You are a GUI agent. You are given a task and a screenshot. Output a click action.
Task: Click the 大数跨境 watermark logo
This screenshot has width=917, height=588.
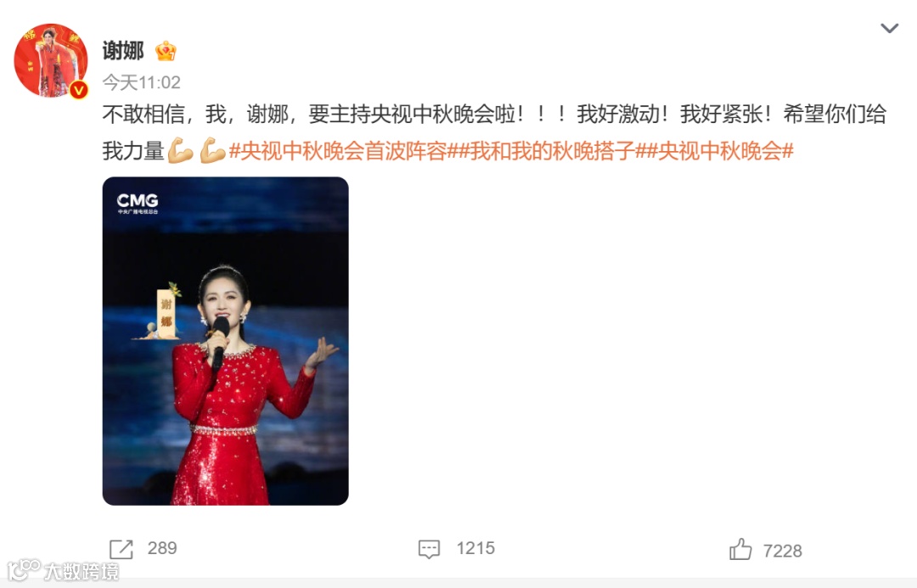pos(63,570)
